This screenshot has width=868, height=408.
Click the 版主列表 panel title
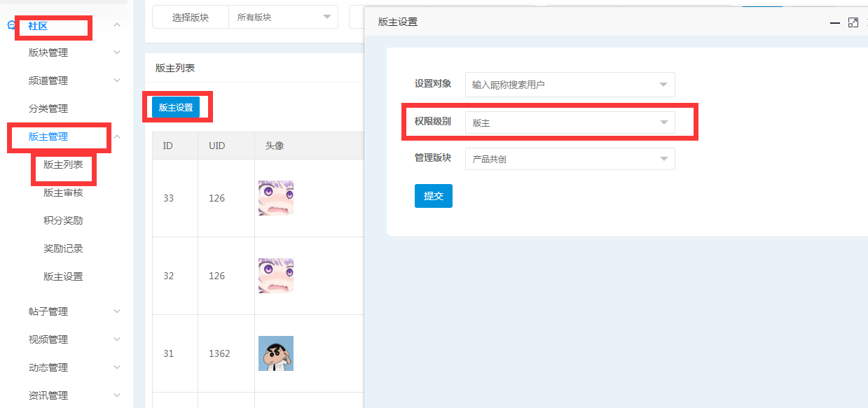(175, 68)
